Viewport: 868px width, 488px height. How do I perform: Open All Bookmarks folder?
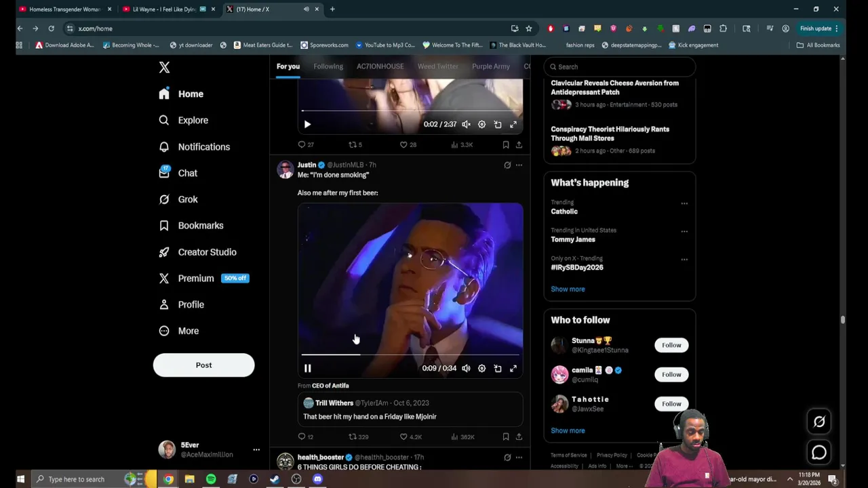click(818, 45)
